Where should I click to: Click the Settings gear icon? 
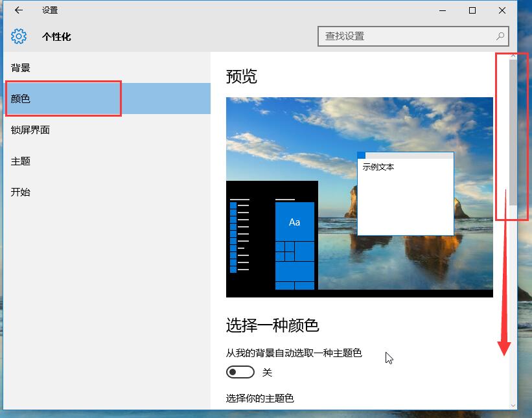click(19, 36)
